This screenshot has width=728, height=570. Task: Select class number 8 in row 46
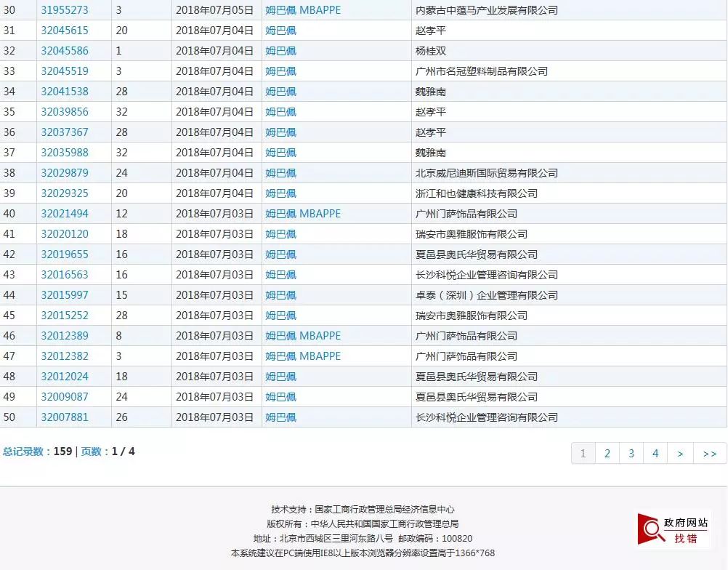pos(119,336)
